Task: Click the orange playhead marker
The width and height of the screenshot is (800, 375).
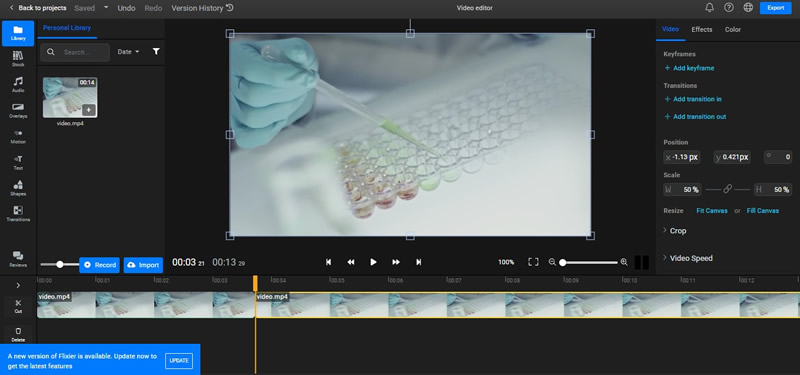Action: click(255, 283)
